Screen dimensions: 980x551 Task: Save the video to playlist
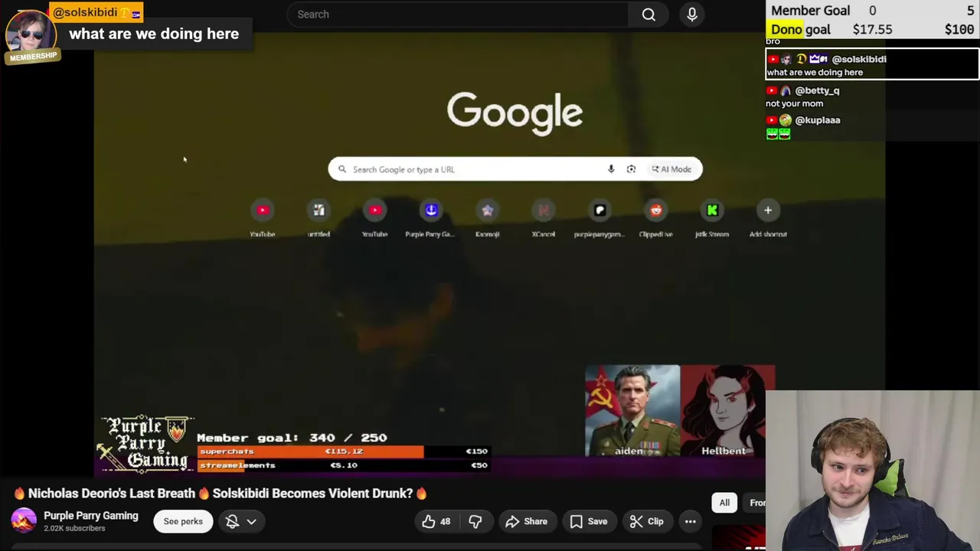(589, 522)
